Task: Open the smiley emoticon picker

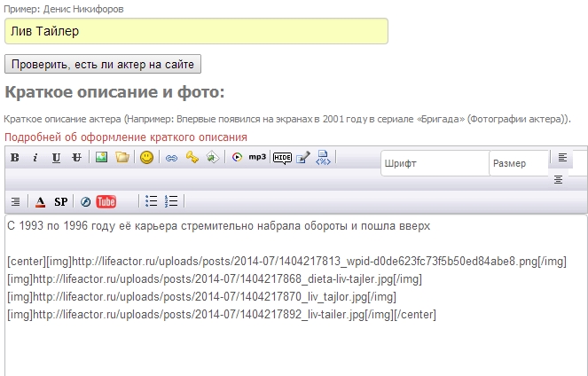Action: pos(146,157)
